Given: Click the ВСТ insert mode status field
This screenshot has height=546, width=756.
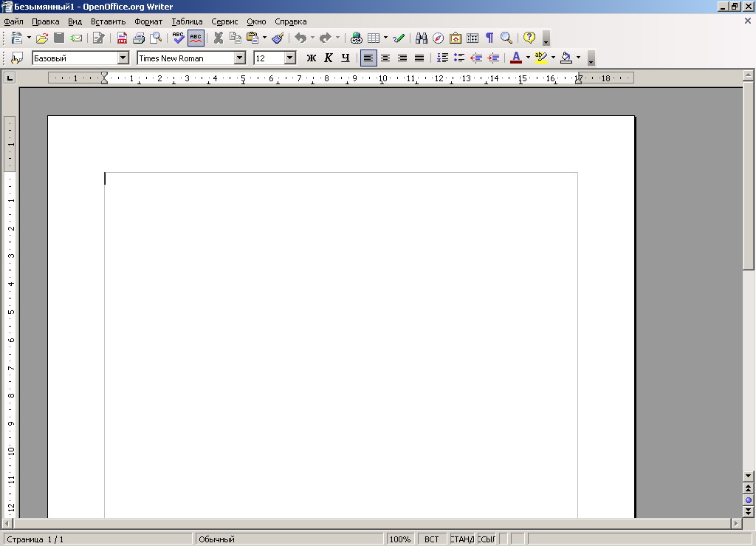Looking at the screenshot, I should (x=432, y=539).
